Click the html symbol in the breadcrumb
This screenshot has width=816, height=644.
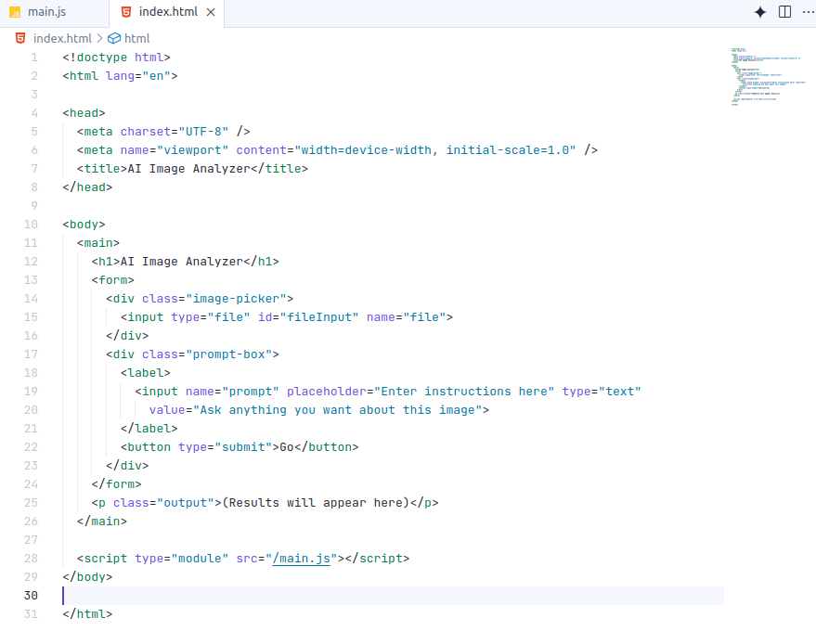coord(136,38)
